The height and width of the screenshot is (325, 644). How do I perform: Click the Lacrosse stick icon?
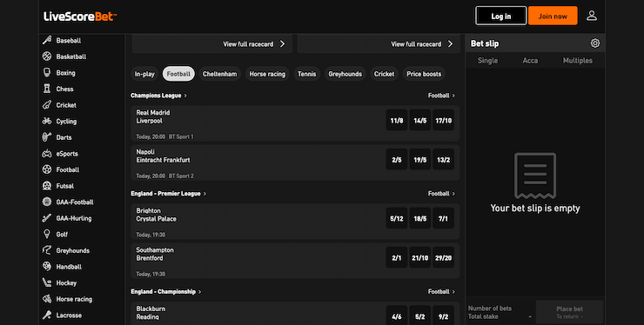(x=47, y=315)
